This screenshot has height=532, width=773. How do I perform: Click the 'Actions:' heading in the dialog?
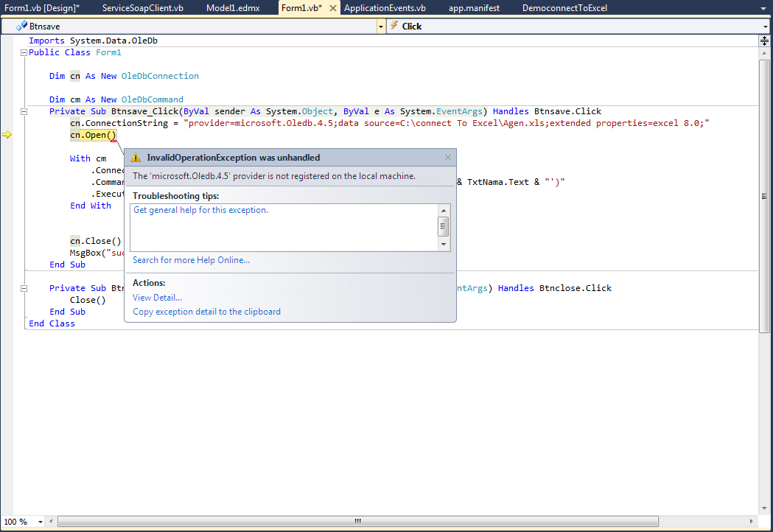(149, 283)
